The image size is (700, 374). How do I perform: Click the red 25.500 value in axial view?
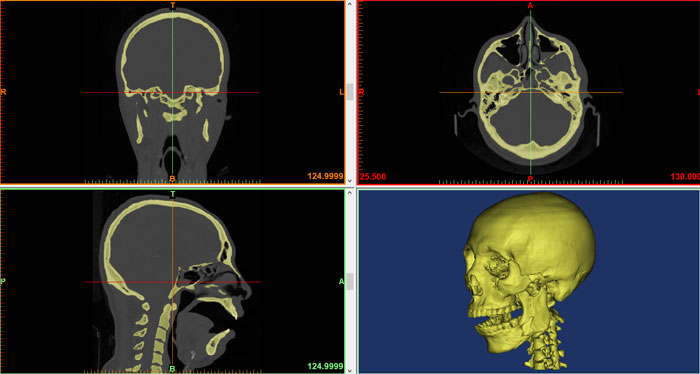tap(373, 177)
